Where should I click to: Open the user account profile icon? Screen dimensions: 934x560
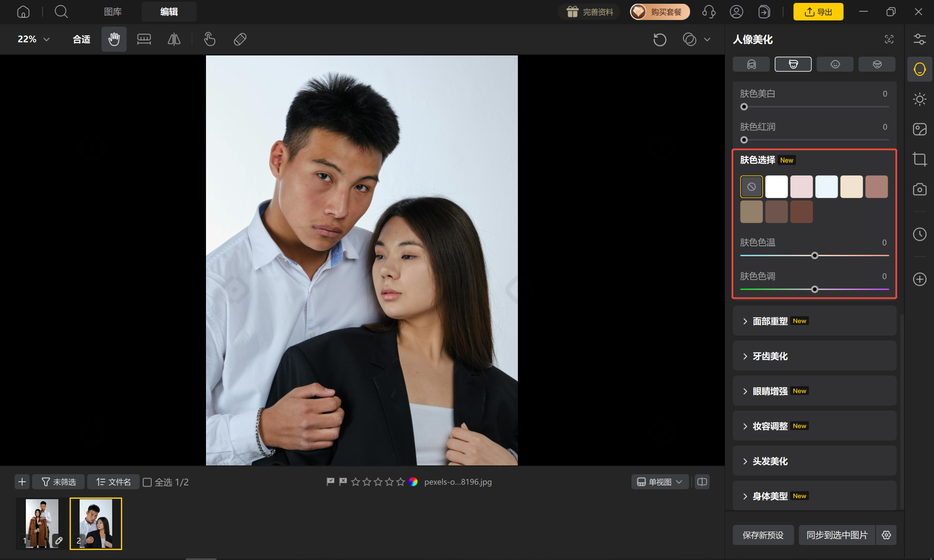736,12
